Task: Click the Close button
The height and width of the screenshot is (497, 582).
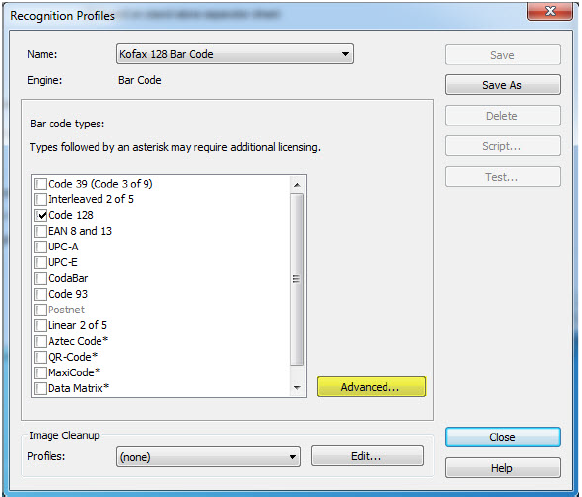Action: click(503, 437)
